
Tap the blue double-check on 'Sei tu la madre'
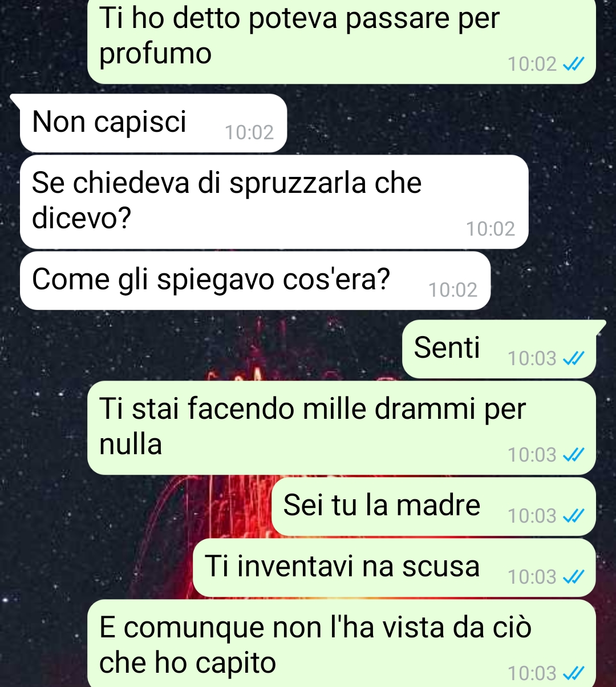(573, 516)
